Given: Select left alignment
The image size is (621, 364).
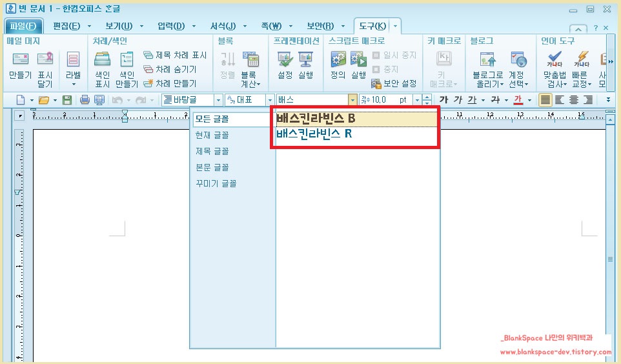Looking at the screenshot, I should 559,100.
